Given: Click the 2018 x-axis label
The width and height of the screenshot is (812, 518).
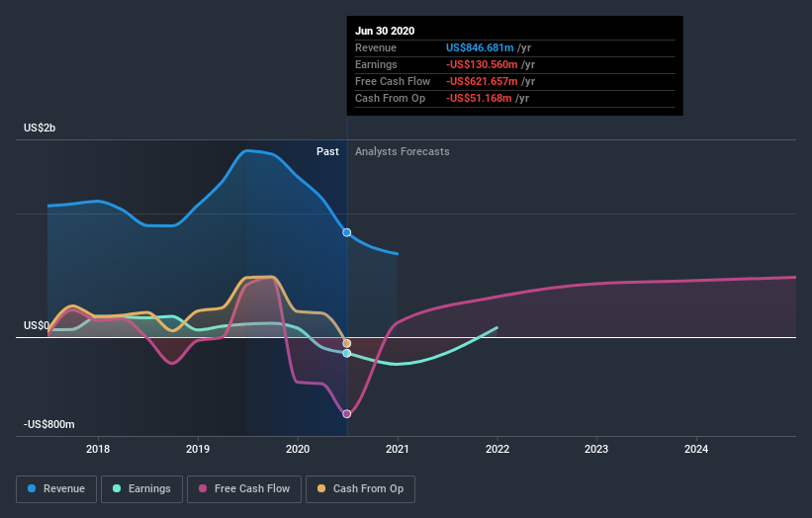Looking at the screenshot, I should [98, 449].
